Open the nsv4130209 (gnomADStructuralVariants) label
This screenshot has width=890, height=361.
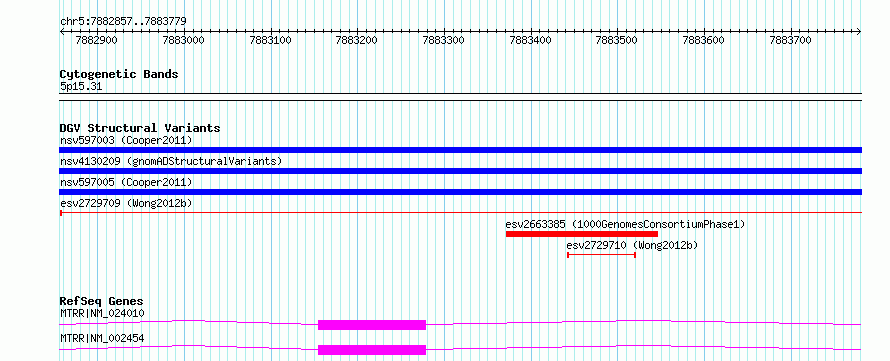(x=171, y=161)
